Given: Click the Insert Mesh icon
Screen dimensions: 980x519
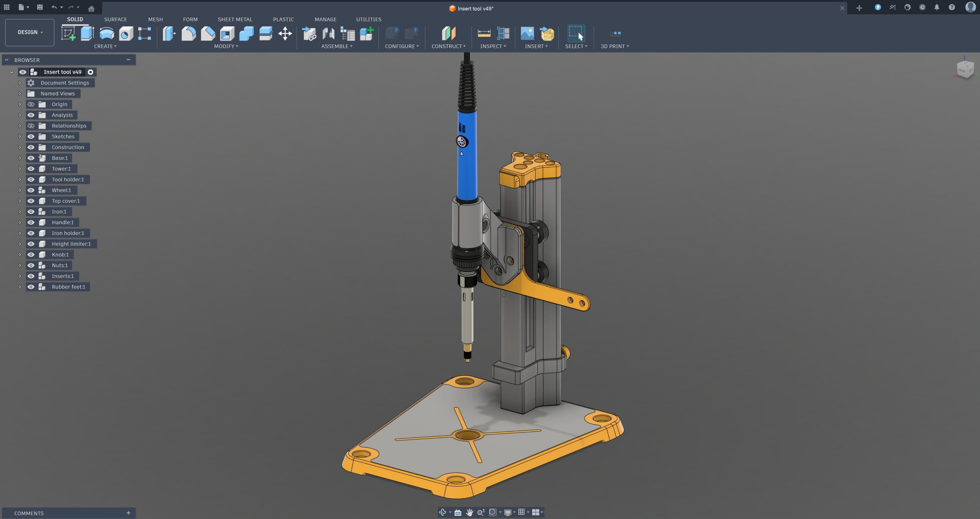Looking at the screenshot, I should click(547, 34).
